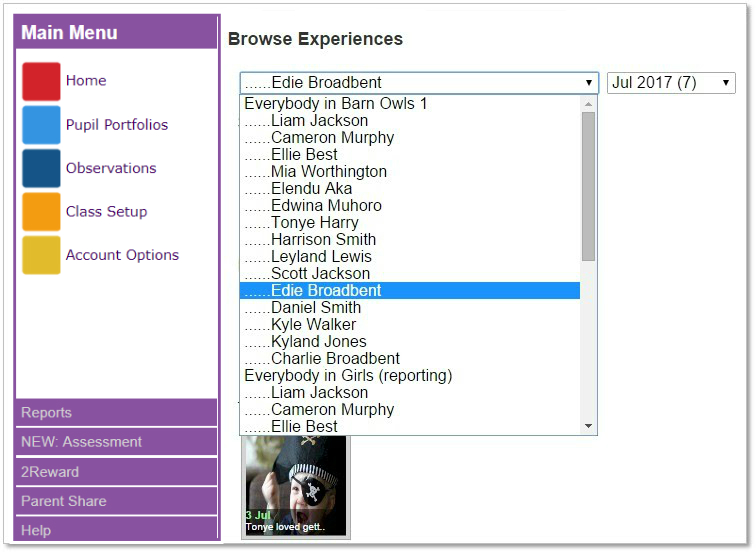Open the Help menu section
Screen dimensions: 756x553
click(x=116, y=529)
